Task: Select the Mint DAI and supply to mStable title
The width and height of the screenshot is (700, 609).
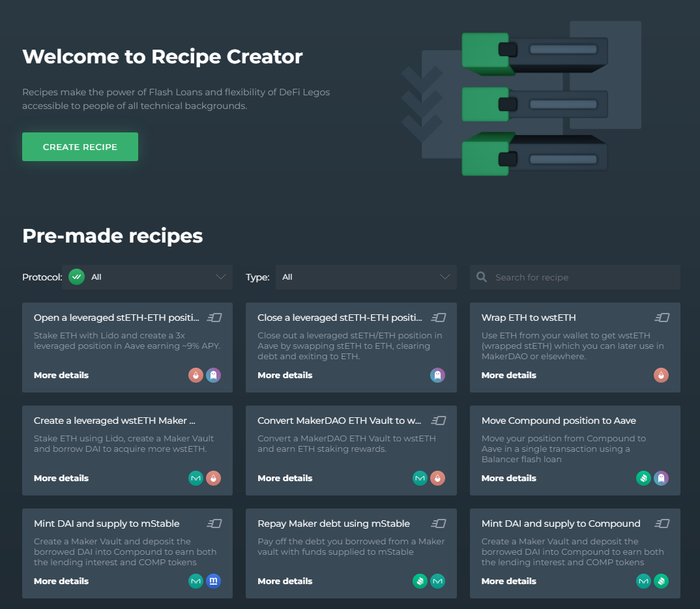Action: (x=107, y=523)
